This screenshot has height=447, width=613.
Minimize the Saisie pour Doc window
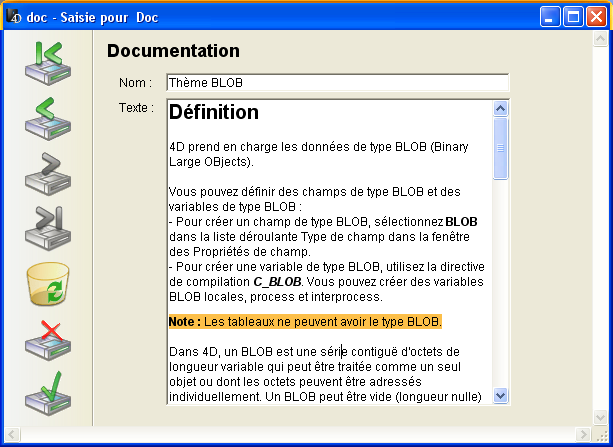click(x=552, y=17)
